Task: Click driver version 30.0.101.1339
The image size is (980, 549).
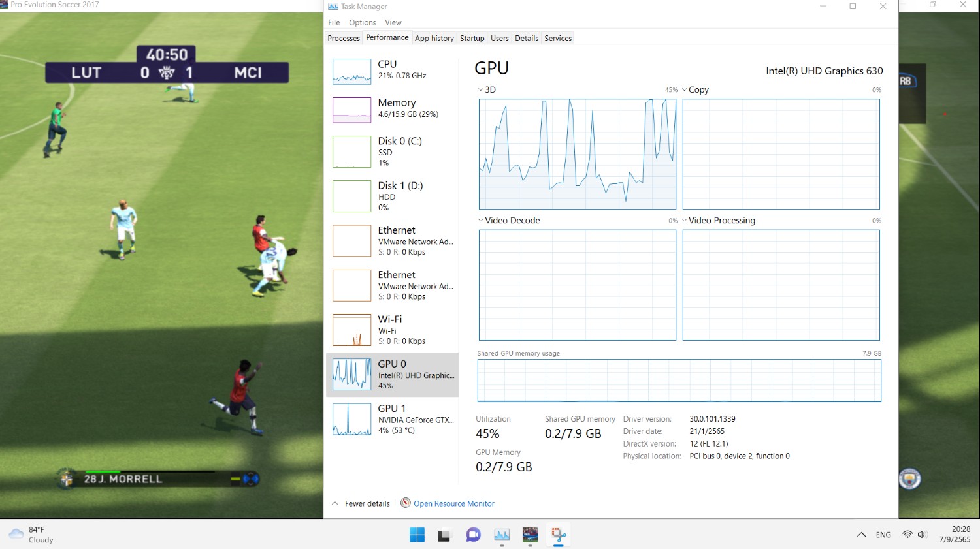Action: pos(712,419)
